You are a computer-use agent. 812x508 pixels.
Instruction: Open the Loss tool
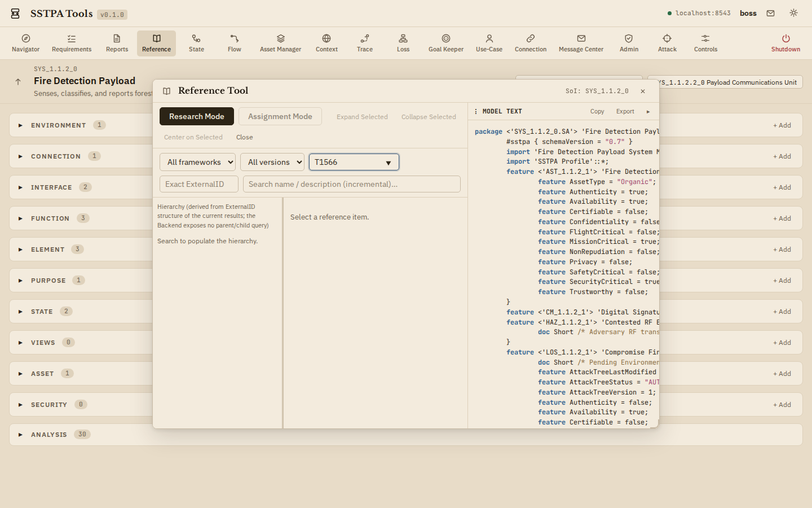point(403,43)
